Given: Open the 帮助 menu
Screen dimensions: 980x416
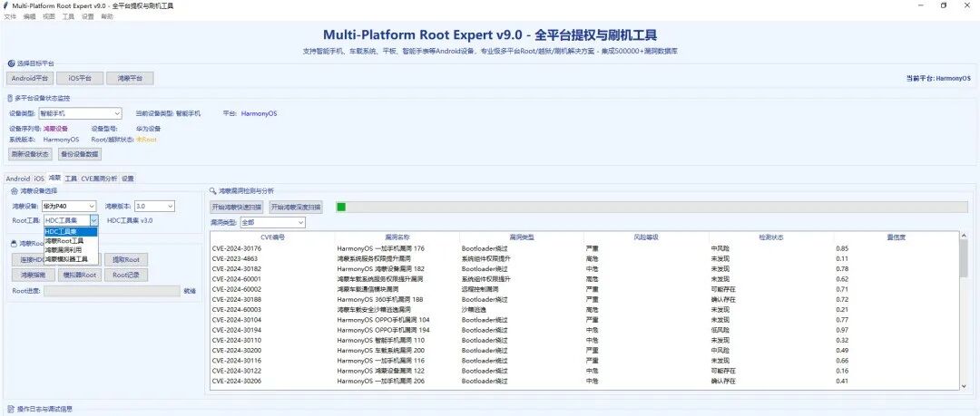Looking at the screenshot, I should point(107,17).
